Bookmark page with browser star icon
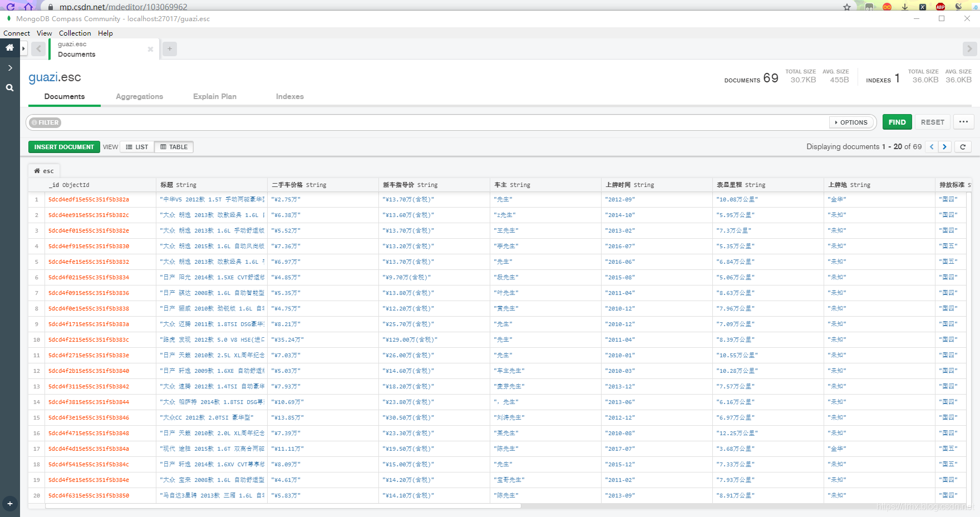This screenshot has width=980, height=517. pos(847,7)
